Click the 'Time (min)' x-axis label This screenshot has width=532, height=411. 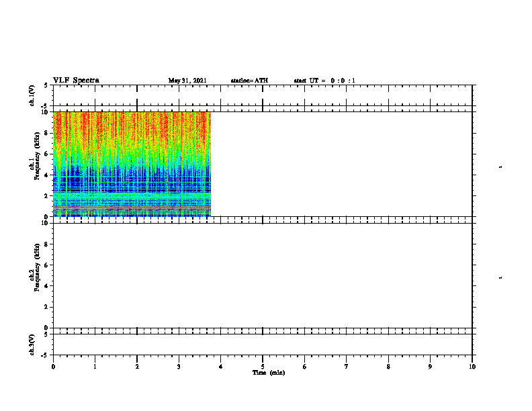[269, 373]
